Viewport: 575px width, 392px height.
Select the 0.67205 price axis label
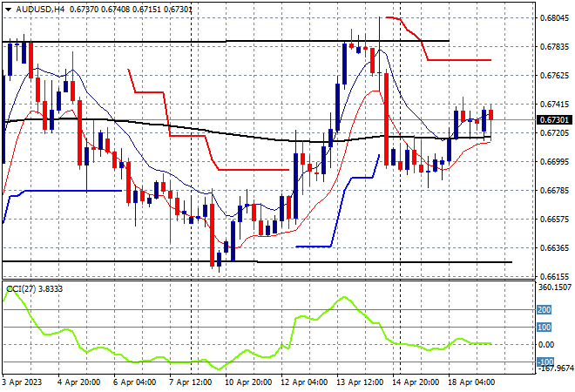point(554,132)
